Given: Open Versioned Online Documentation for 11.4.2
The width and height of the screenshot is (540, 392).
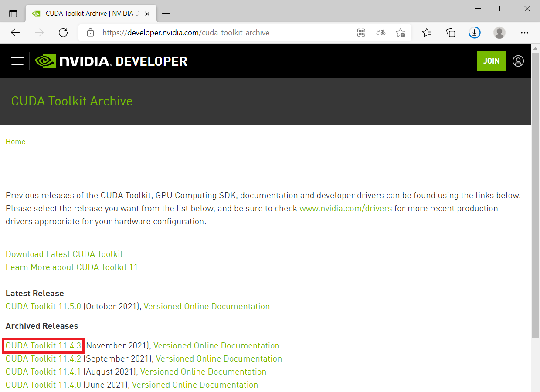Looking at the screenshot, I should pyautogui.click(x=219, y=358).
